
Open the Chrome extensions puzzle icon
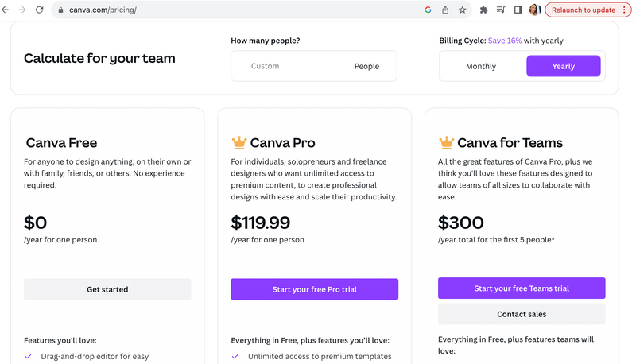tap(483, 10)
